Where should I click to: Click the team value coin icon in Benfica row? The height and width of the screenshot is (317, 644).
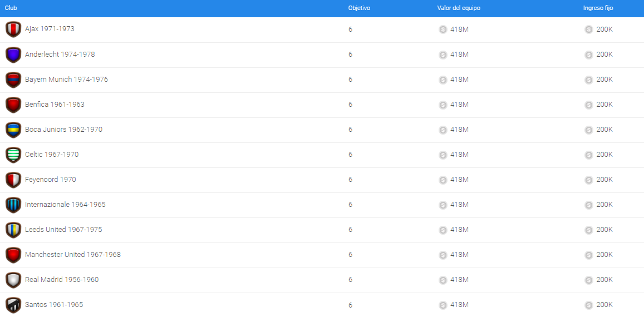[443, 105]
